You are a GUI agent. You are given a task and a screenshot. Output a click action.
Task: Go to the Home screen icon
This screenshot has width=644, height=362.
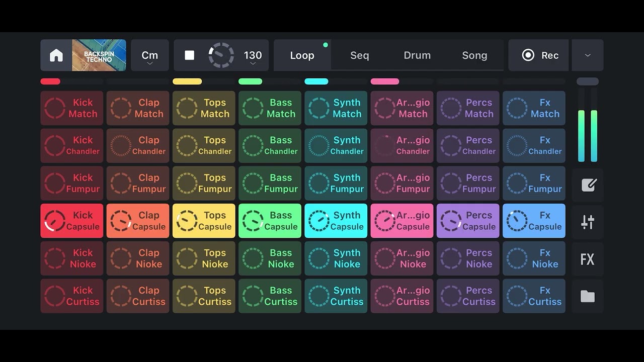click(56, 55)
